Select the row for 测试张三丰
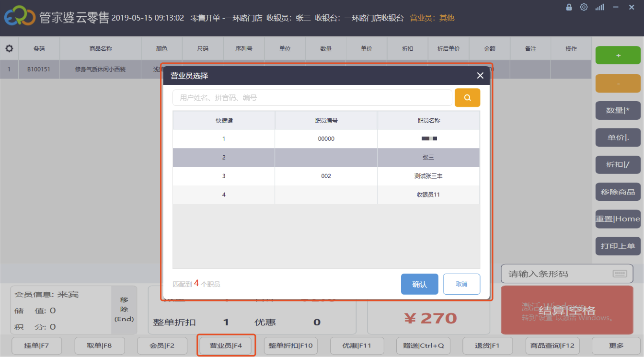 (x=326, y=176)
